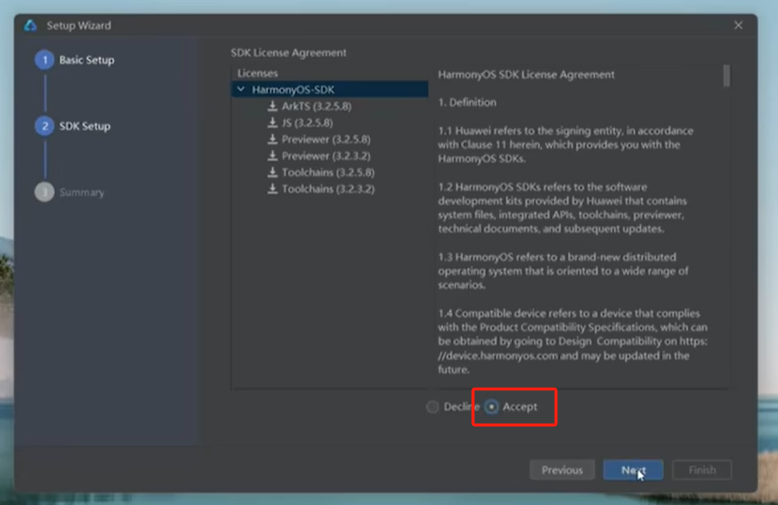Click the Summary step label
This screenshot has width=778, height=505.
pos(82,192)
